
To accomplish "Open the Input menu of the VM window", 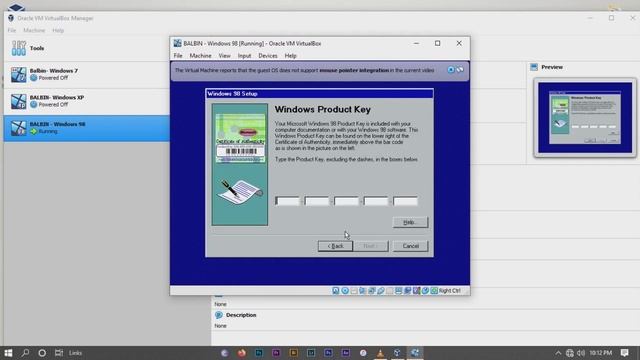I will (244, 56).
